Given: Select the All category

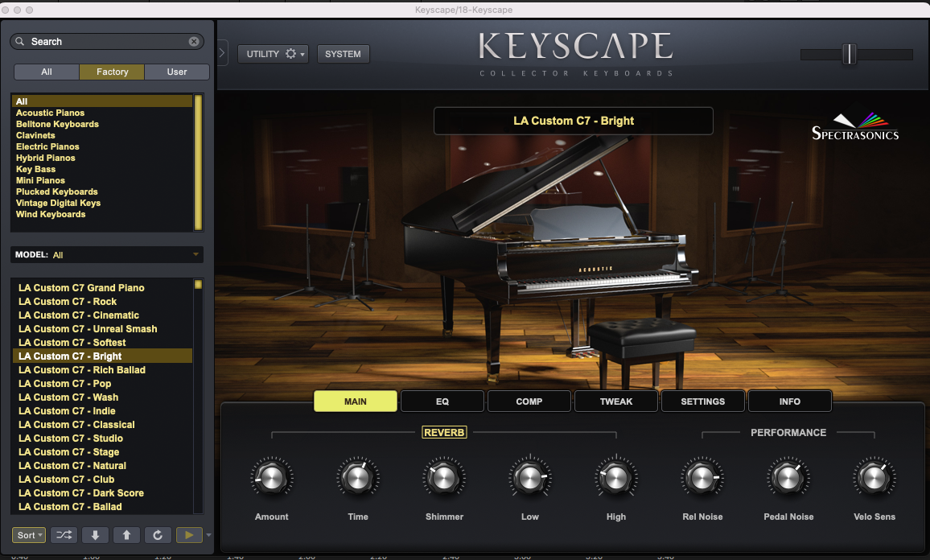Looking at the screenshot, I should [102, 101].
